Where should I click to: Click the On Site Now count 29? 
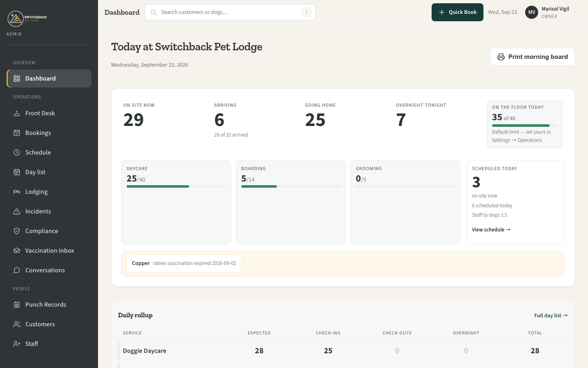pos(134,120)
